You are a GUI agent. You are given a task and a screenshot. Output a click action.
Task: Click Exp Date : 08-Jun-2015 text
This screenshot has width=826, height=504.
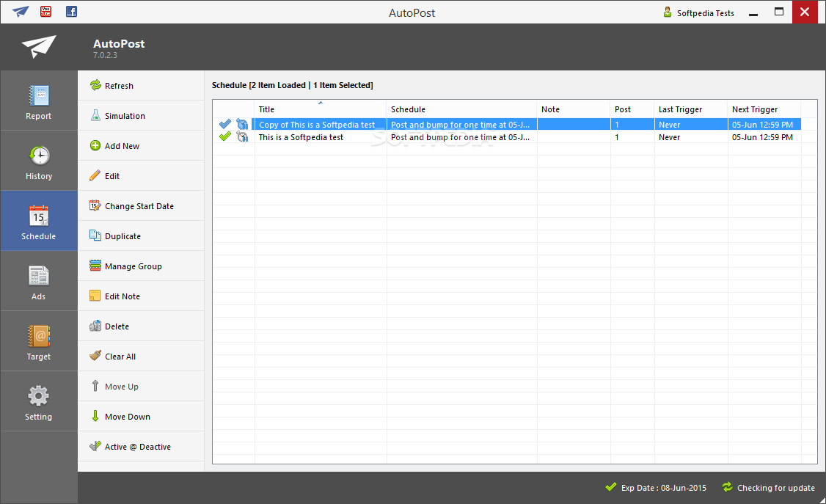pyautogui.click(x=664, y=488)
